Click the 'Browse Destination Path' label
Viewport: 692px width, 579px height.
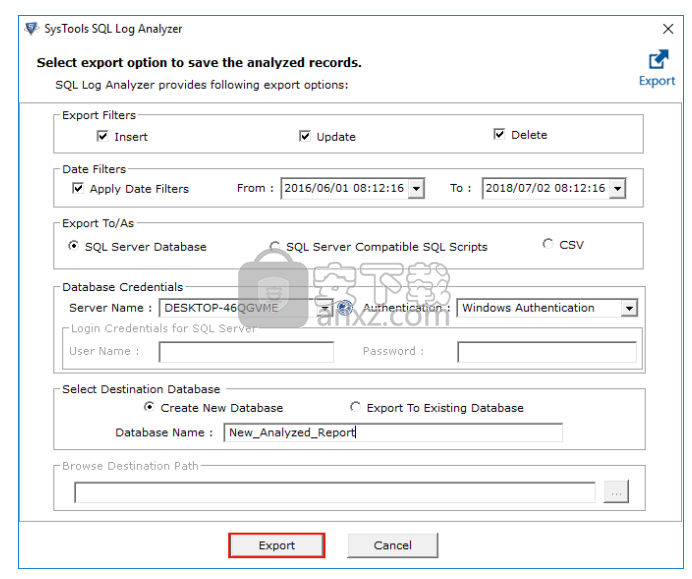pos(131,466)
